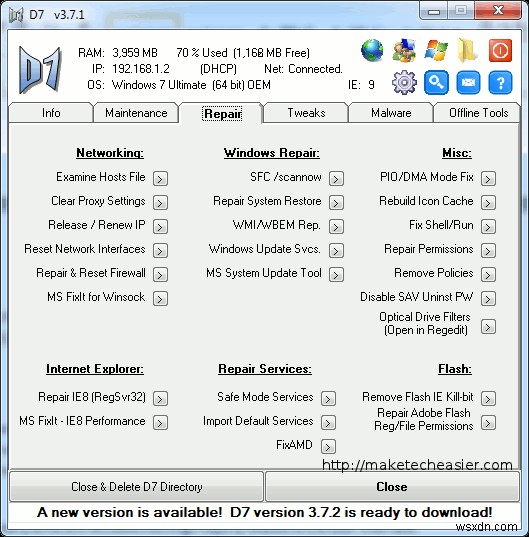The image size is (529, 537).
Task: Start SFC /scannow arrow button
Action: pos(336,178)
